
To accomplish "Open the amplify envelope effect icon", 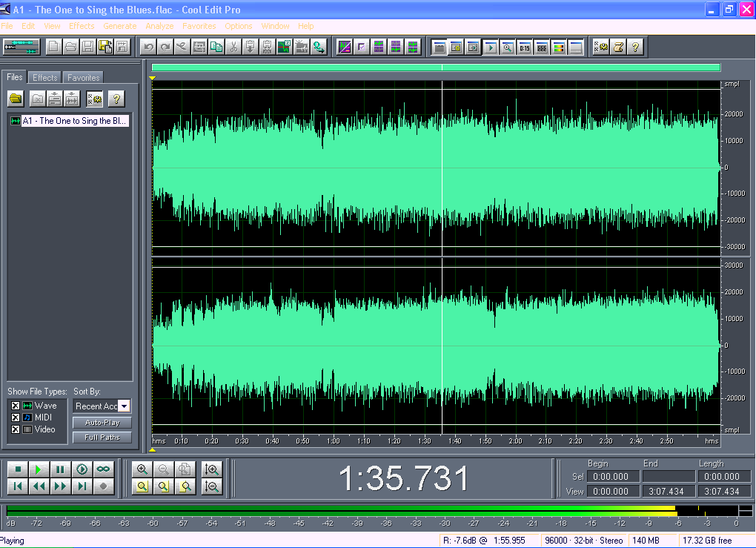I will (x=344, y=47).
